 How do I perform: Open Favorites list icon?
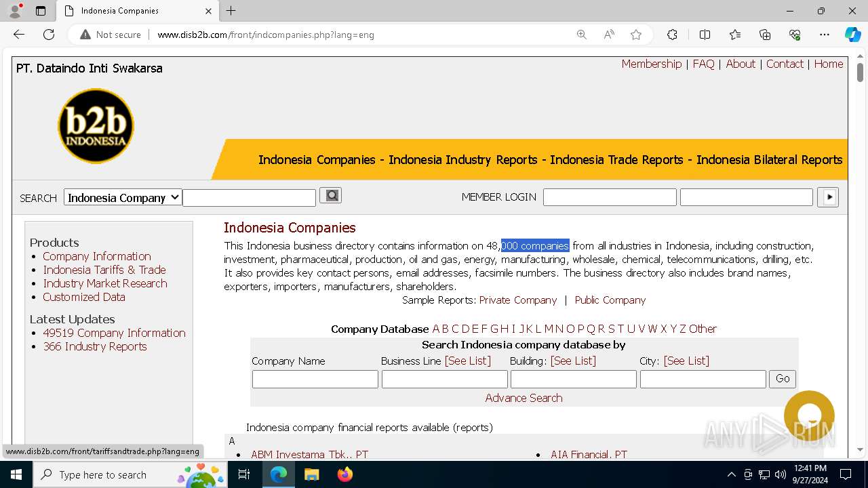point(735,35)
